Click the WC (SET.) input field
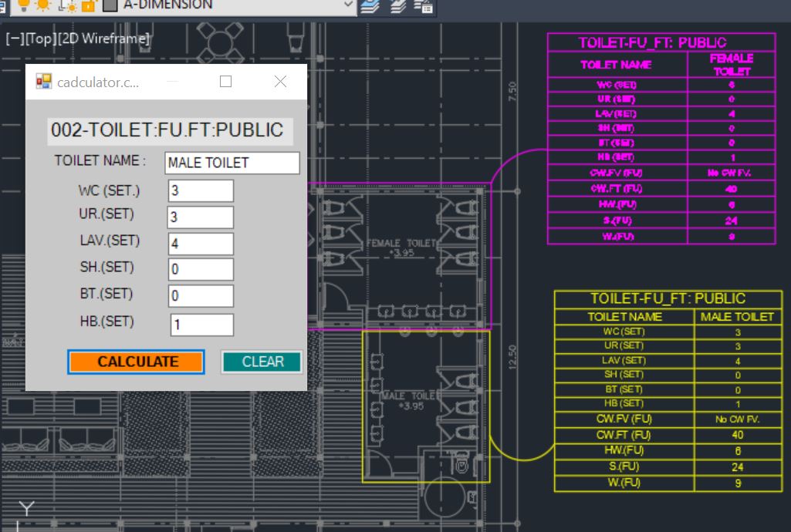 [201, 190]
